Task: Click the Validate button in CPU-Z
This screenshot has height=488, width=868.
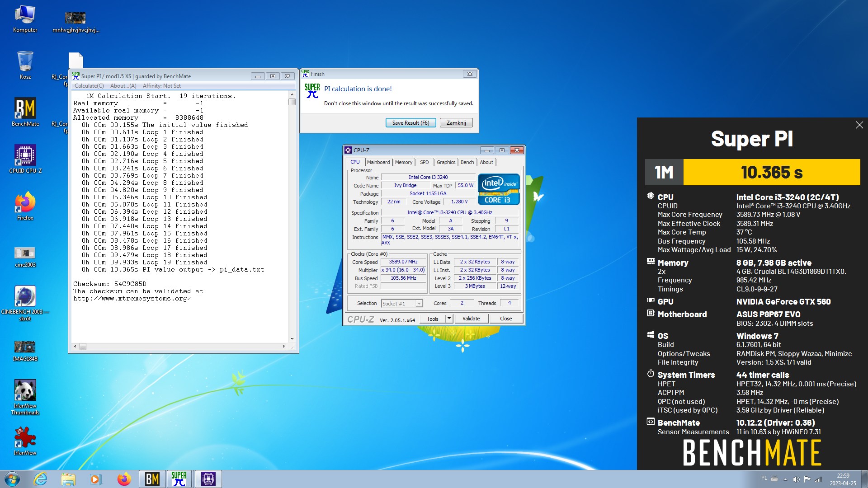Action: [x=471, y=319]
